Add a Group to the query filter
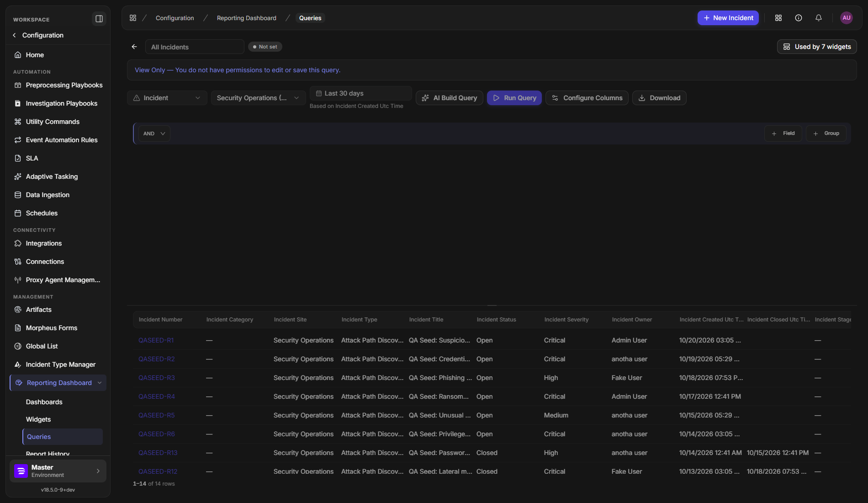This screenshot has width=868, height=503. pos(826,134)
